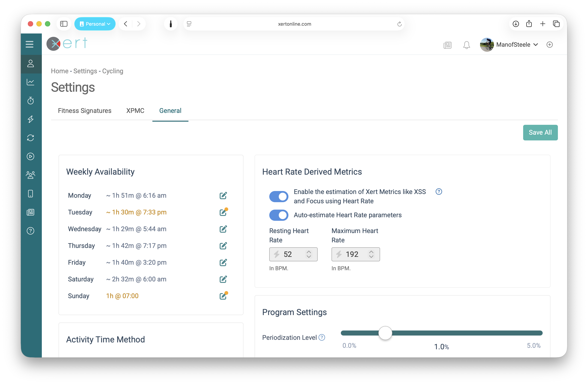Open the mobile phone icon in sidebar
Viewport: 588px width, 385px height.
click(x=31, y=194)
